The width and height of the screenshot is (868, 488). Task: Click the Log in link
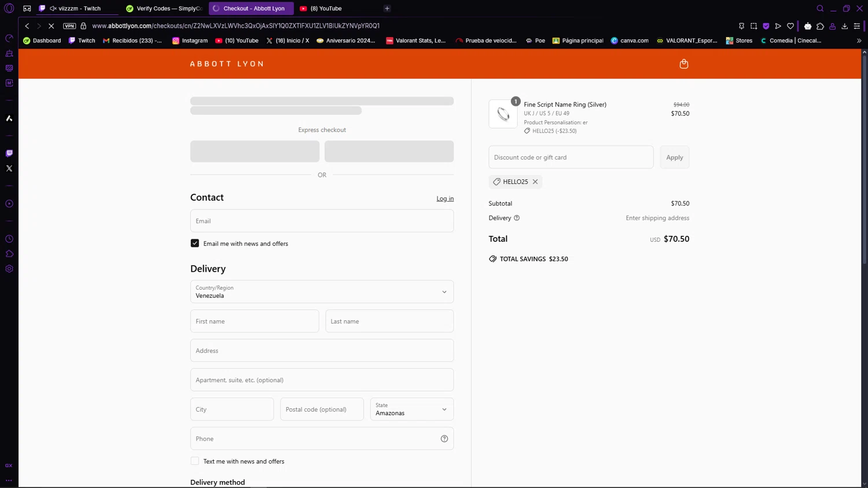point(445,198)
